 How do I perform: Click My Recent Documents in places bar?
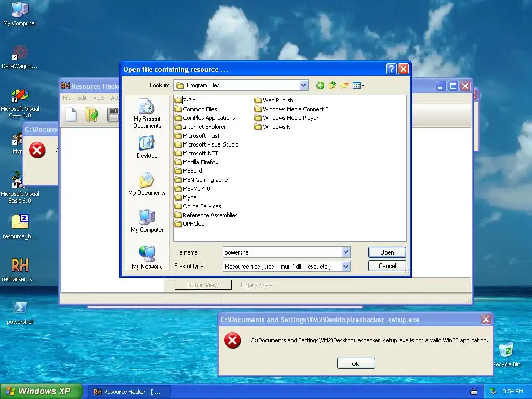click(x=147, y=113)
